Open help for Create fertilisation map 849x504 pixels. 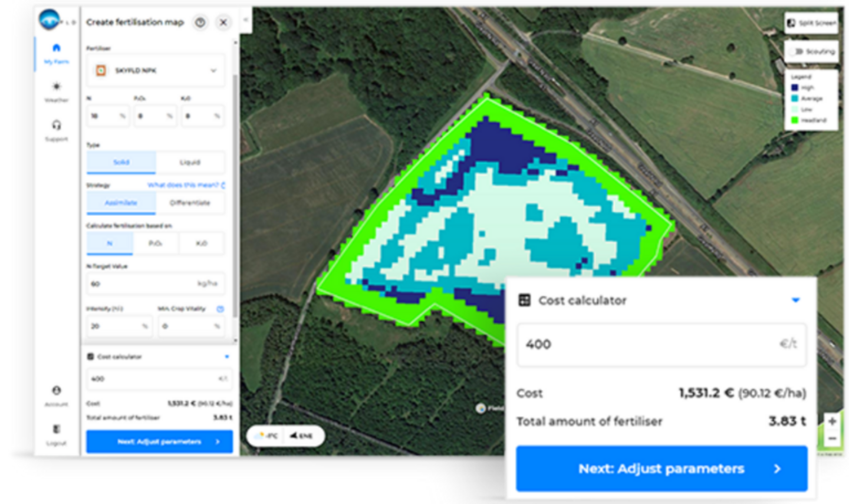[200, 22]
